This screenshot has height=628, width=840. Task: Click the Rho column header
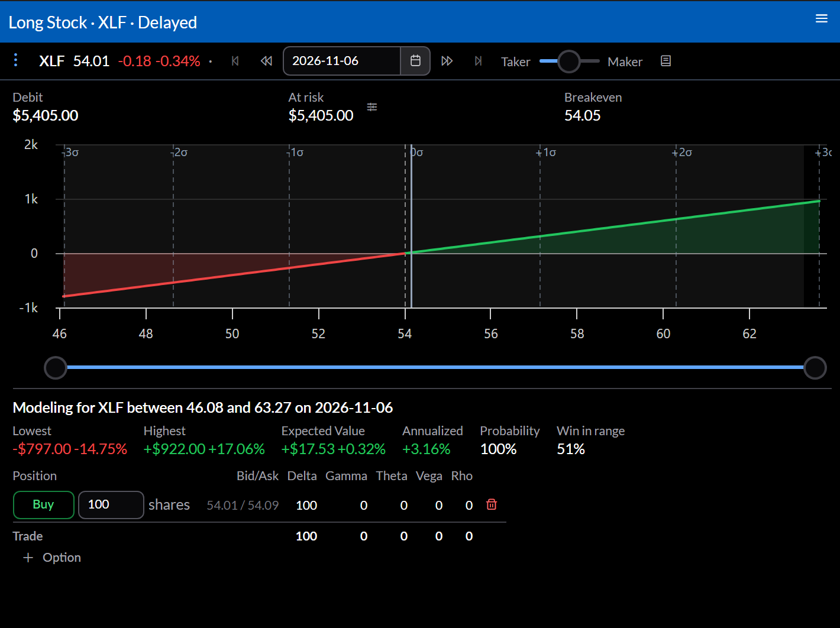point(461,476)
